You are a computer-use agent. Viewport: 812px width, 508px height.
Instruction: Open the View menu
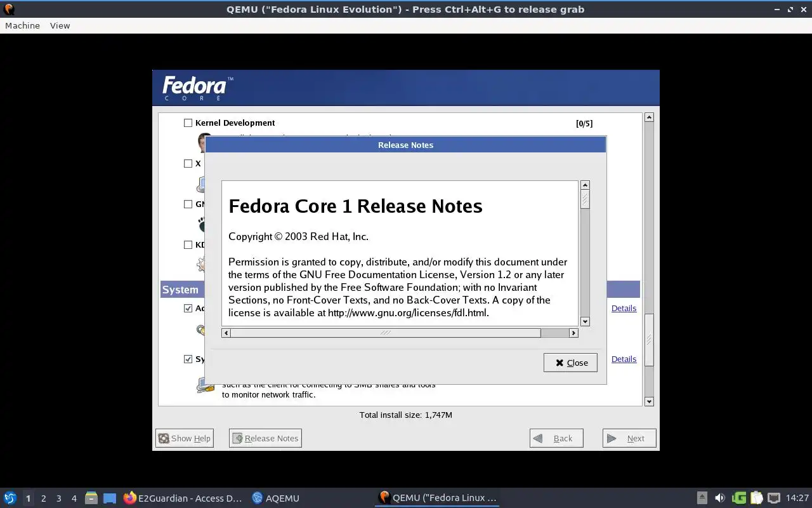point(60,25)
